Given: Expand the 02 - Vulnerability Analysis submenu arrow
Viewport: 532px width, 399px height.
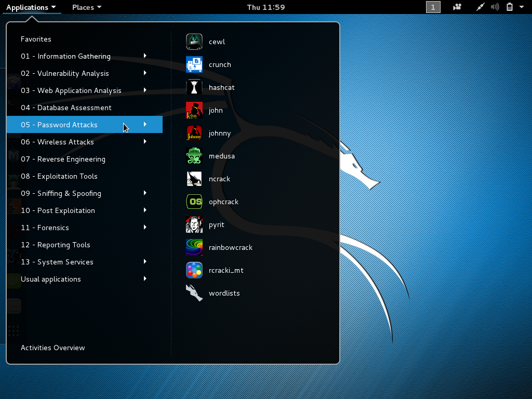Looking at the screenshot, I should (145, 73).
